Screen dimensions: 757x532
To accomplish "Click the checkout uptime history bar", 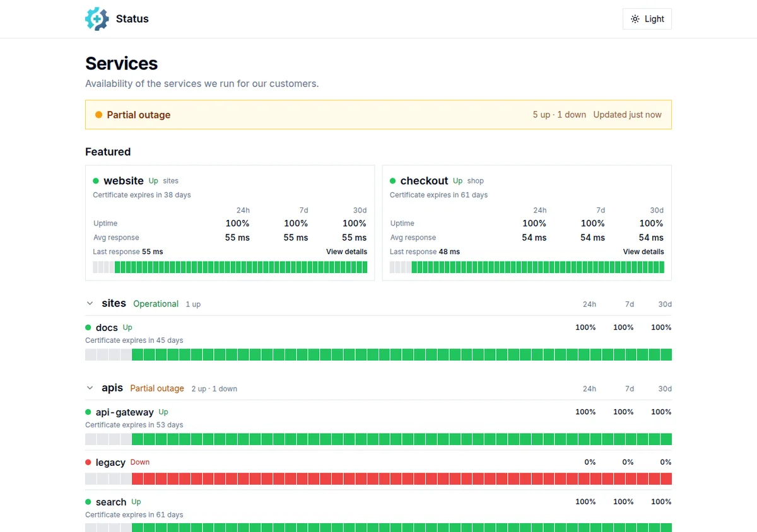I will pos(527,267).
